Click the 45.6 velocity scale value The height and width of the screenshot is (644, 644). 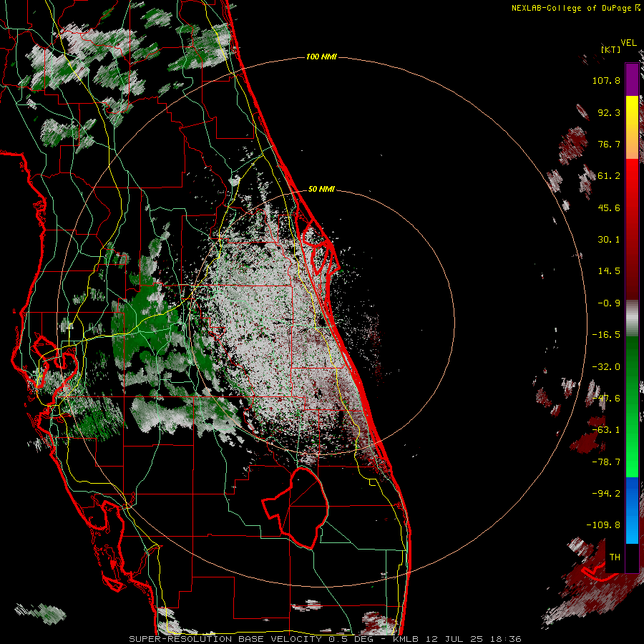pos(609,208)
